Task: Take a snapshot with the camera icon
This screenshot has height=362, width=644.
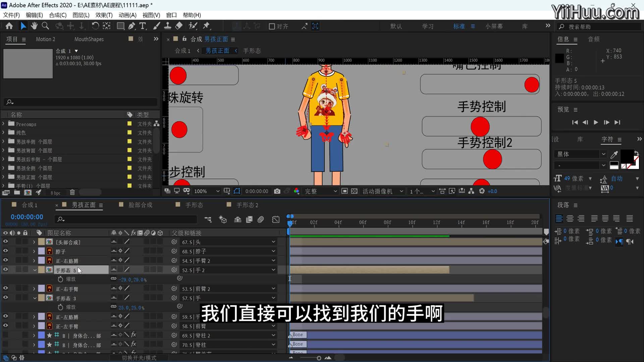Action: (x=277, y=191)
